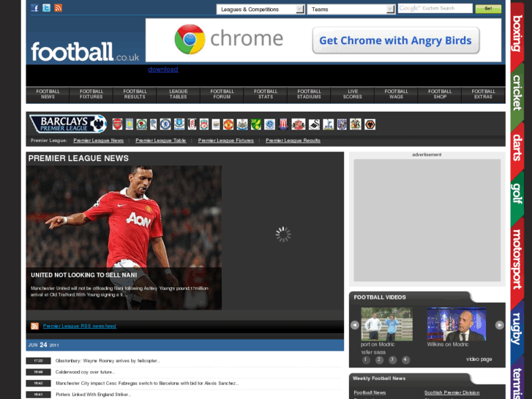Select the Manchester City club crest
The image size is (532, 399).
click(216, 124)
